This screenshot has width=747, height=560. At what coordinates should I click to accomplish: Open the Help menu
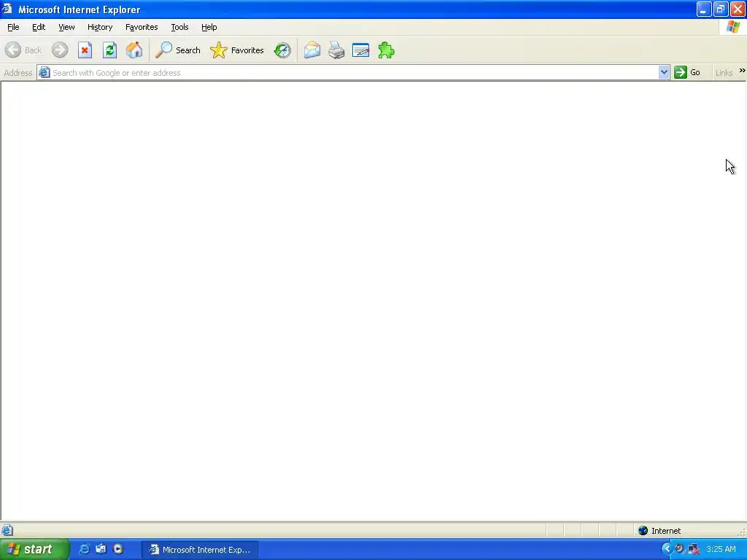[209, 27]
